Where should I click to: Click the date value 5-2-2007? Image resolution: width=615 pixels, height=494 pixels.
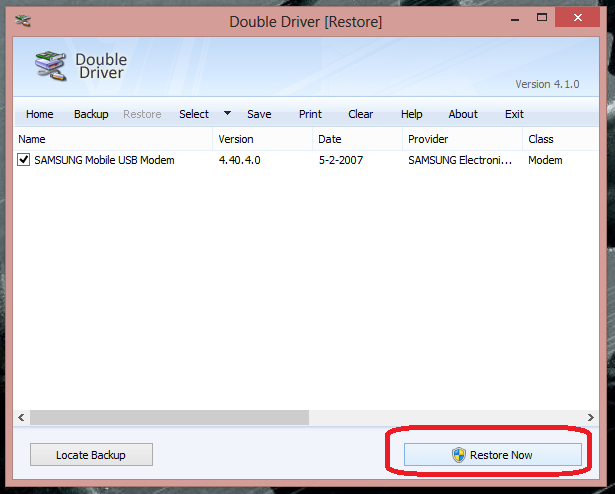click(341, 160)
